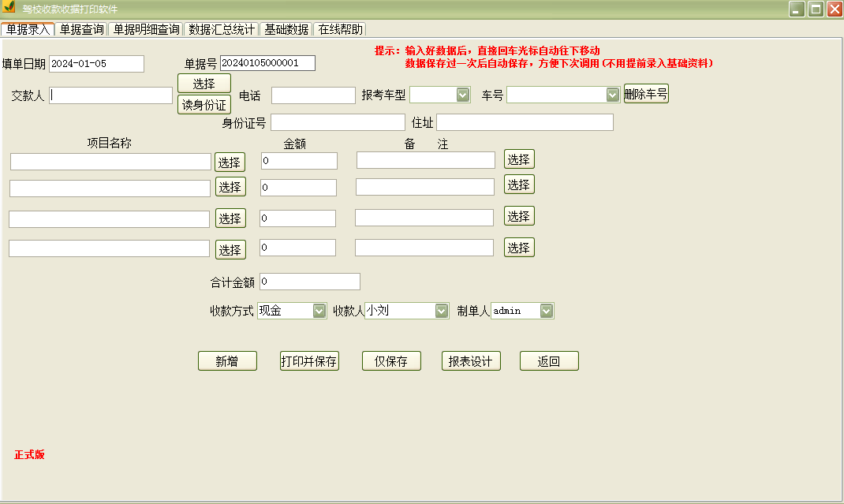Click third row 备注 field
The width and height of the screenshot is (844, 504).
click(424, 218)
